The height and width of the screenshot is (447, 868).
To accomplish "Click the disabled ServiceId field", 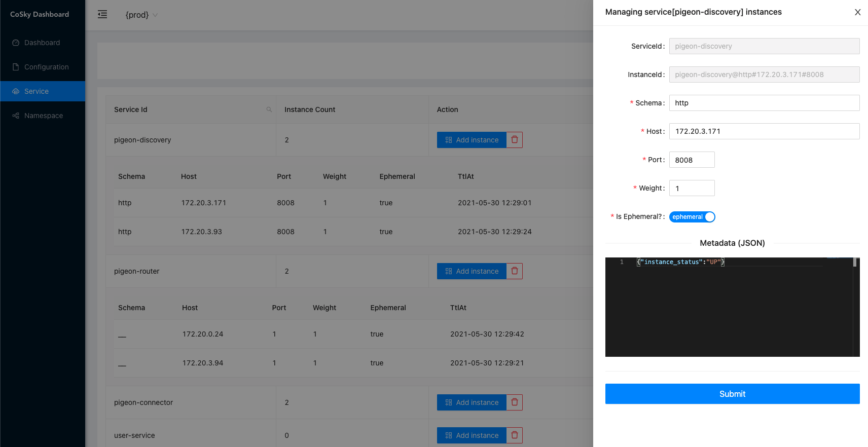I will 764,46.
